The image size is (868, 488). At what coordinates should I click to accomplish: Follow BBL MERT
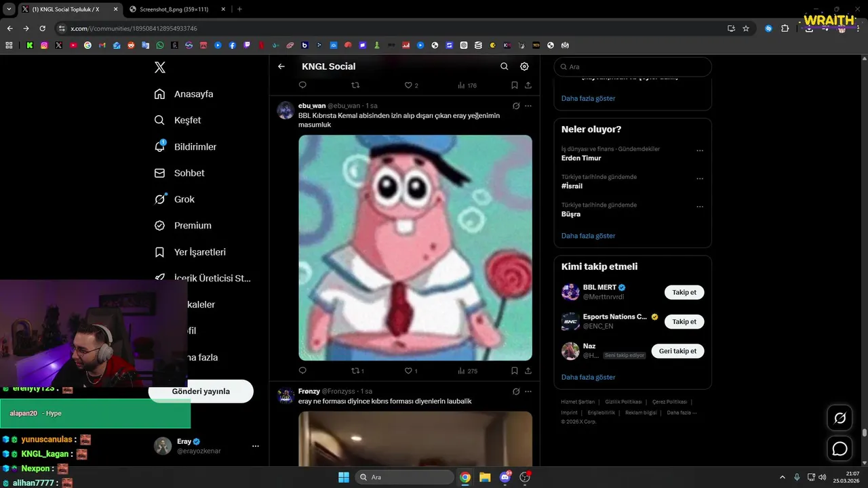tap(684, 292)
